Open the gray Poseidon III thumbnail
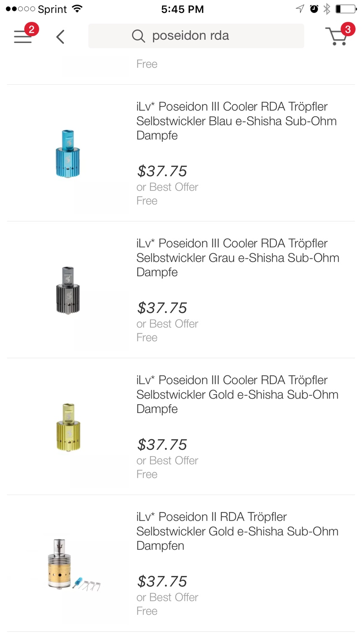362x644 pixels. [68, 290]
